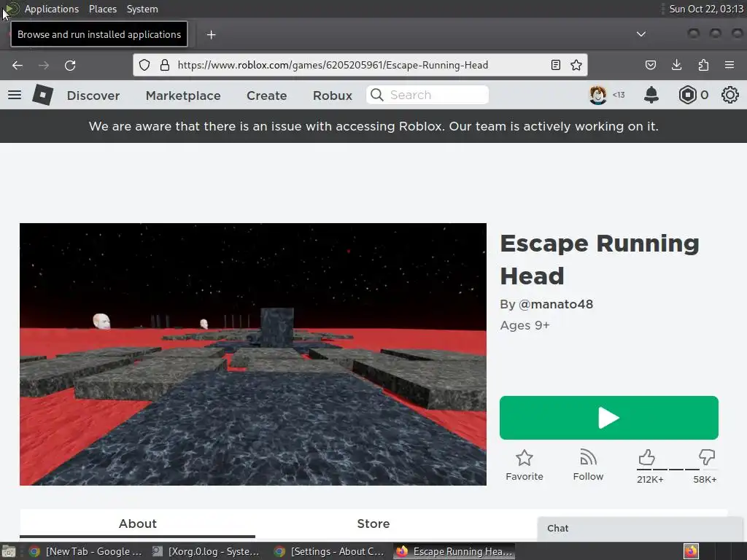This screenshot has width=747, height=560.
Task: Switch to Escape Running Head taskbar window
Action: pyautogui.click(x=454, y=551)
